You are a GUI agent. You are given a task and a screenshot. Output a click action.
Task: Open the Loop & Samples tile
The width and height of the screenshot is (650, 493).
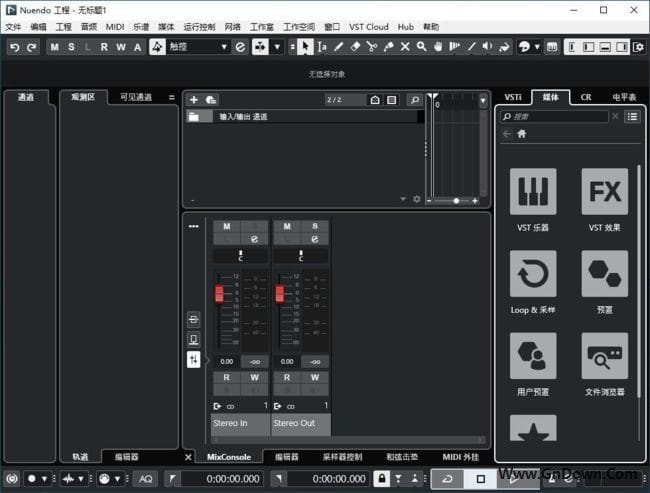click(533, 273)
